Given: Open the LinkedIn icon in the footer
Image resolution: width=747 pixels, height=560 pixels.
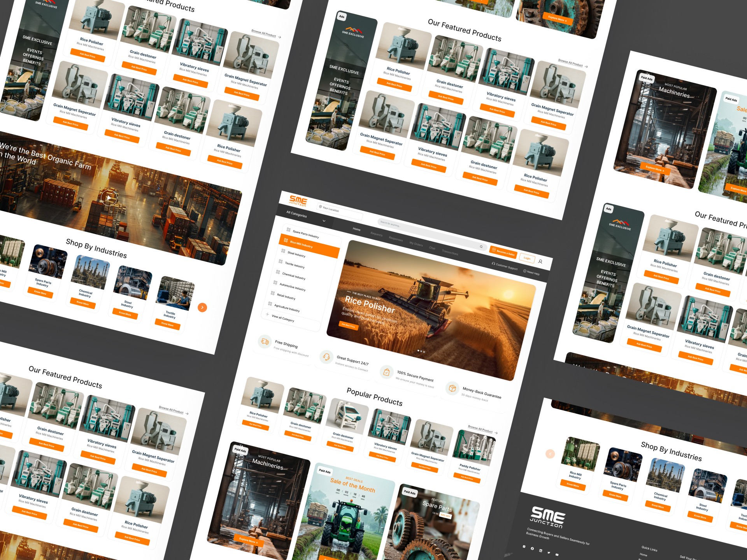Looking at the screenshot, I should click(x=540, y=550).
